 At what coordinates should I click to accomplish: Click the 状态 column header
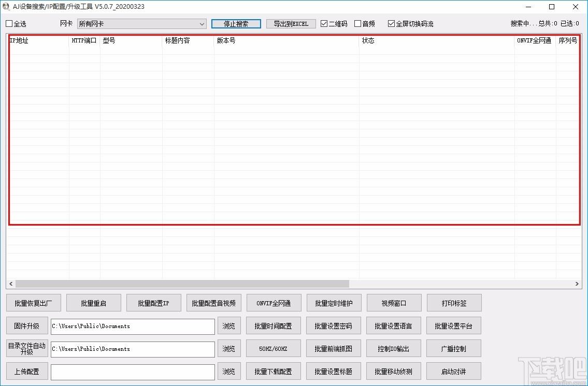437,40
